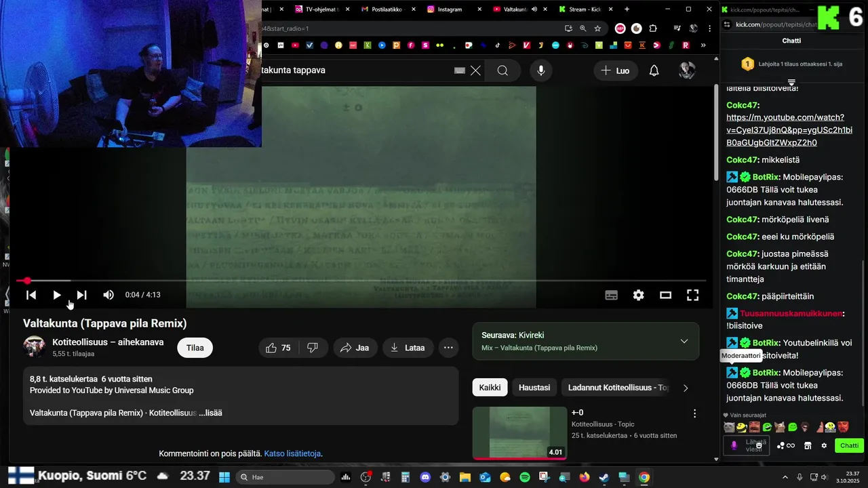Open Discord from the taskbar
Screen dimensions: 868x488
coord(425,477)
